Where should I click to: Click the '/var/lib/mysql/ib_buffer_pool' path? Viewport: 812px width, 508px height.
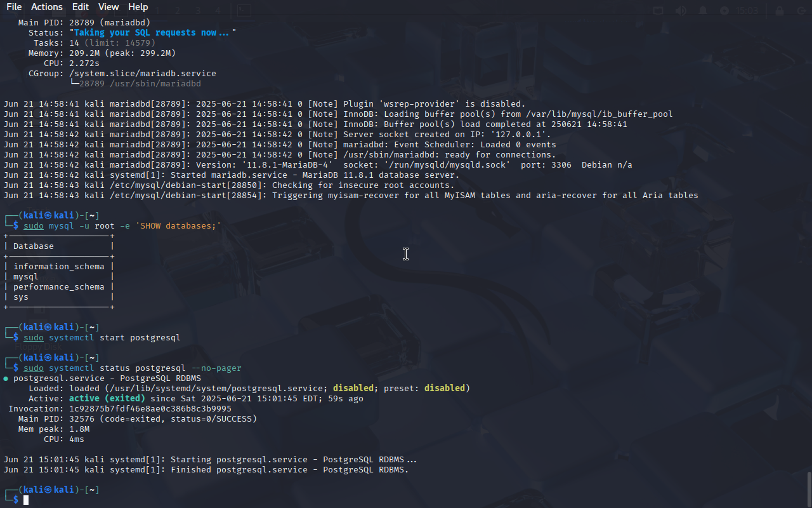(599, 114)
